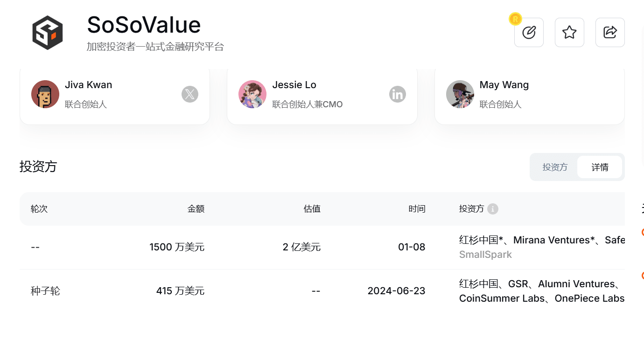Click May Wang's avatar picture

coord(460,94)
